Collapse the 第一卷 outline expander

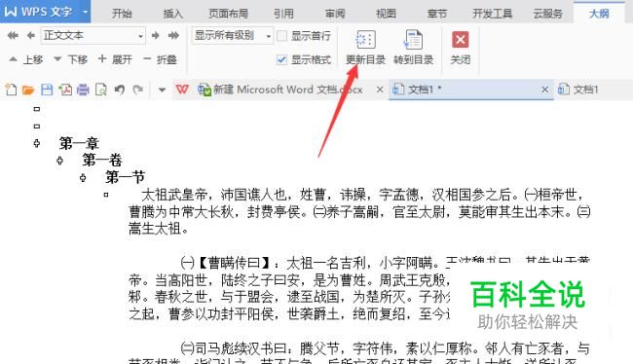tap(59, 161)
